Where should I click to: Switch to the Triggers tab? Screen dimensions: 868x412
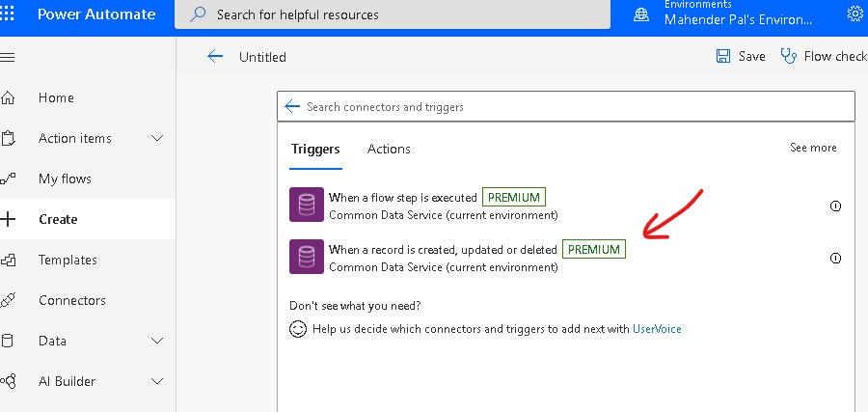click(x=315, y=149)
